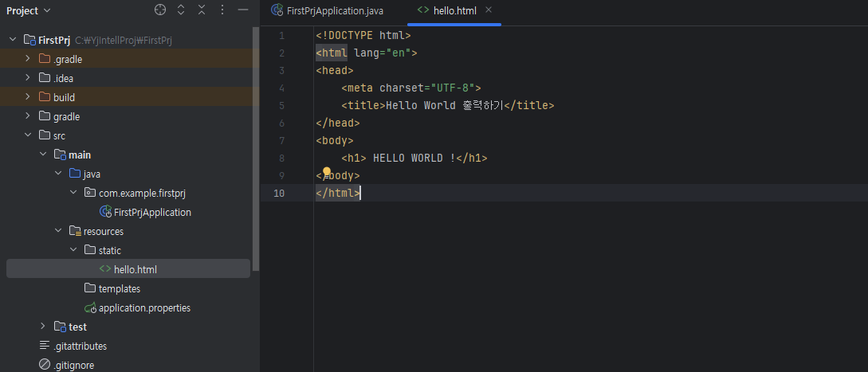Click the src folder icon

(45, 135)
